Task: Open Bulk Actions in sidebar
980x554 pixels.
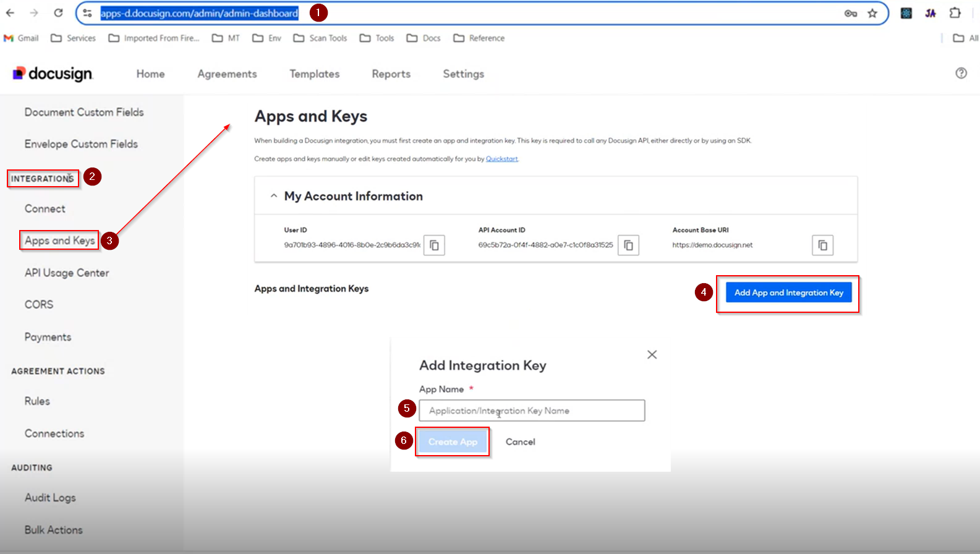Action: click(x=54, y=530)
